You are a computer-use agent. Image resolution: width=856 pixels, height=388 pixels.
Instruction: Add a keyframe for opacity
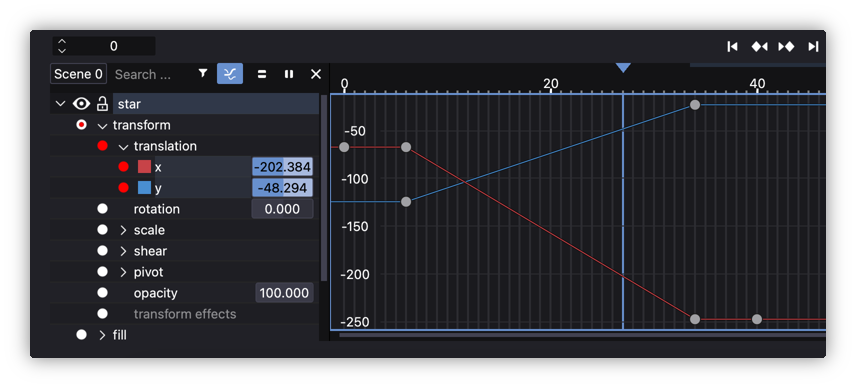[102, 293]
